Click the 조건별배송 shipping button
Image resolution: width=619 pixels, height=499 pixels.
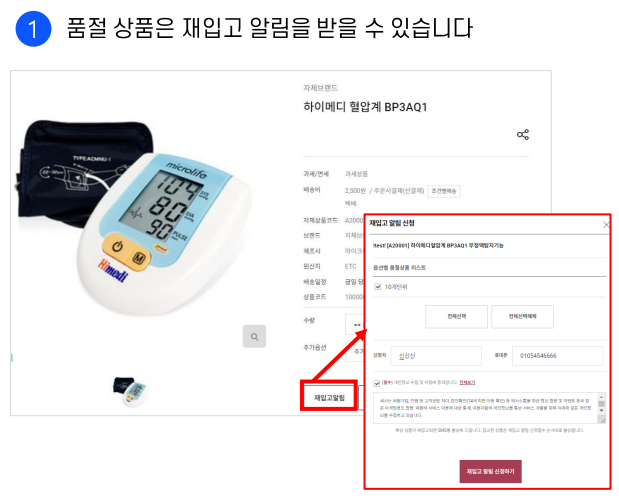pos(444,191)
